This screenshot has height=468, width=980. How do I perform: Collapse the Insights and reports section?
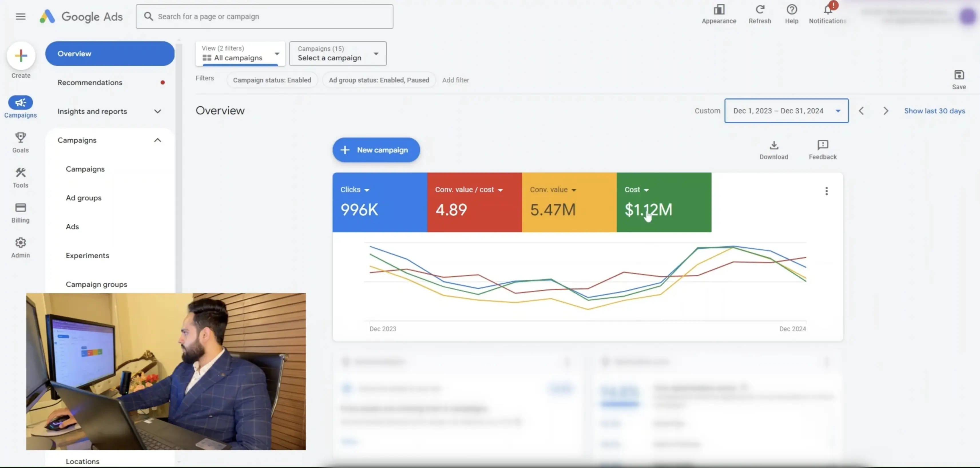tap(158, 111)
